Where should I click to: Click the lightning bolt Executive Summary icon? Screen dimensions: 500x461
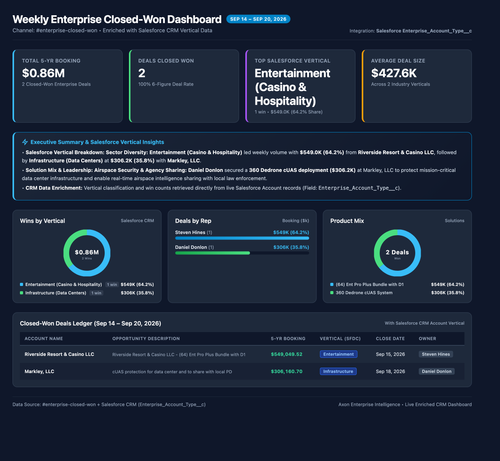pyautogui.click(x=25, y=142)
